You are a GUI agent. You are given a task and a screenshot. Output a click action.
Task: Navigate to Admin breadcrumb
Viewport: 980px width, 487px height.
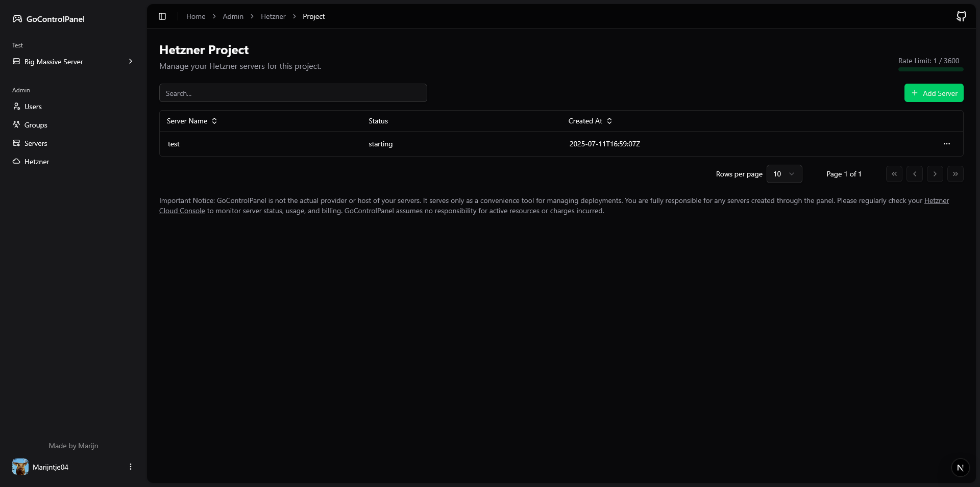233,16
